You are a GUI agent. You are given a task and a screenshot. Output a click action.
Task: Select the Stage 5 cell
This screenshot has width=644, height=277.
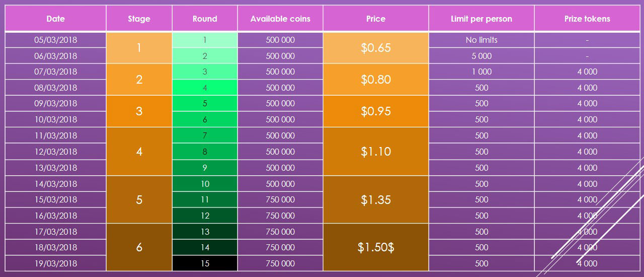139,199
